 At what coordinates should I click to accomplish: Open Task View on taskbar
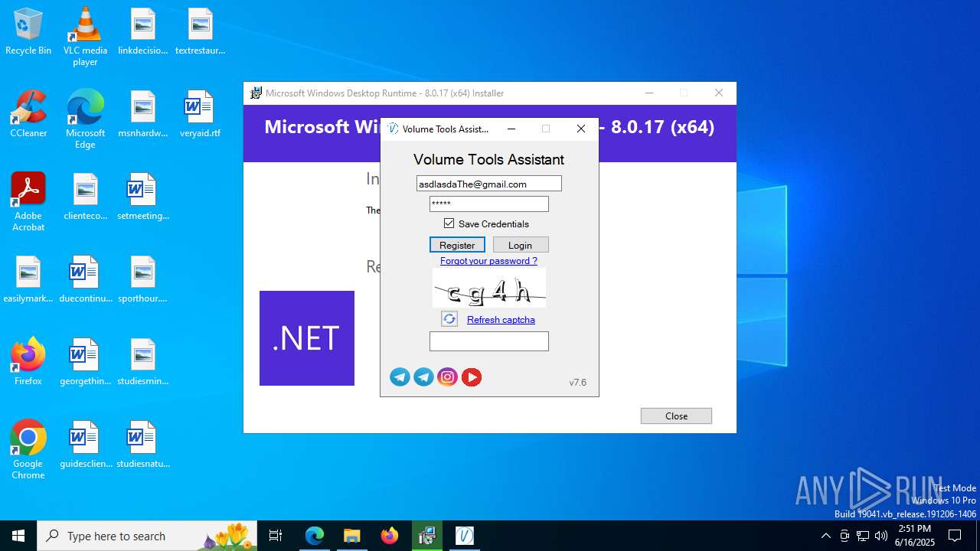(x=276, y=536)
